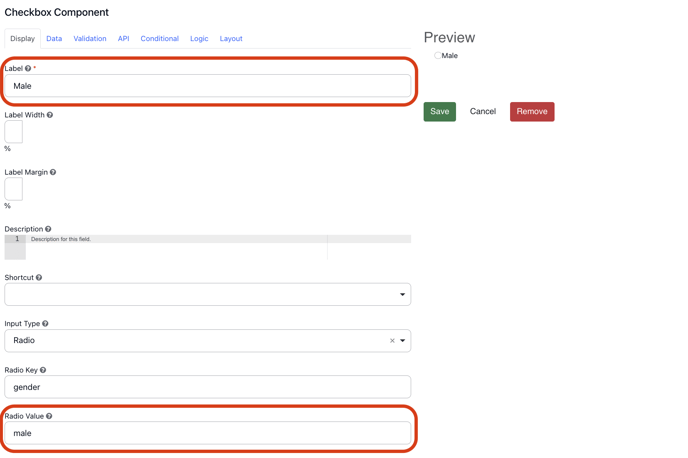This screenshot has height=458, width=688.
Task: Expand the Input Type dropdown arrow
Action: pyautogui.click(x=403, y=341)
